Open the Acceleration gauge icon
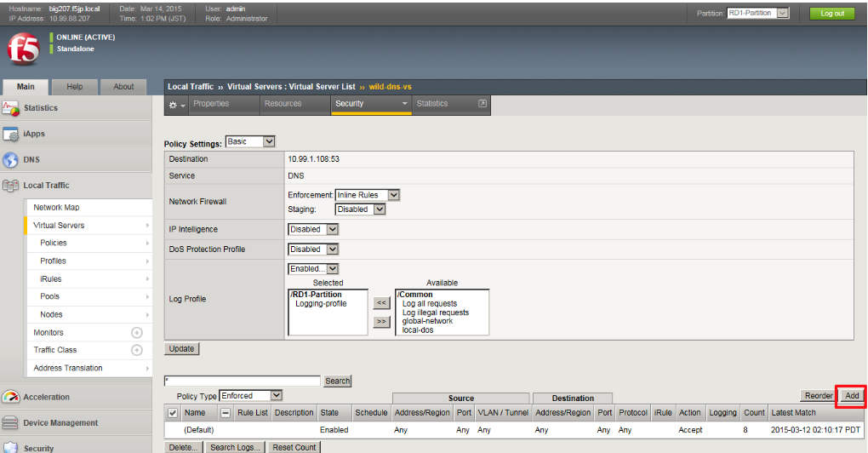Image resolution: width=868 pixels, height=453 pixels. (10, 397)
